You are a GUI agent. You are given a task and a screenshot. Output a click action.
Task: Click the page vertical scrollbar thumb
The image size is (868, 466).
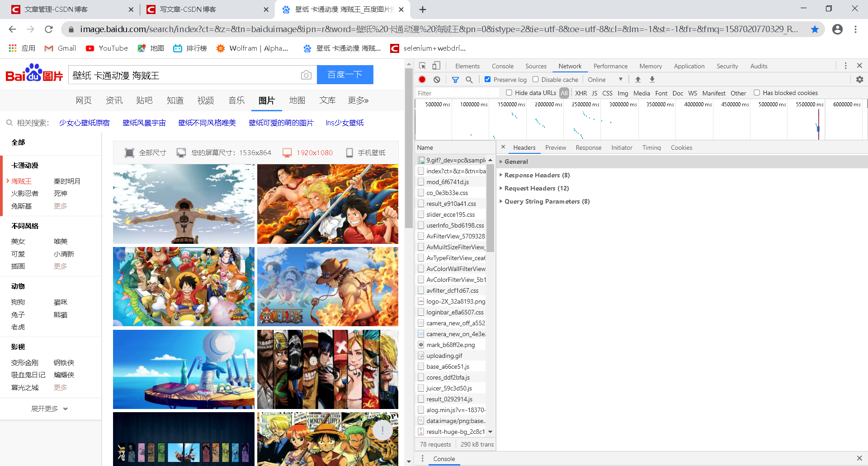(x=409, y=148)
